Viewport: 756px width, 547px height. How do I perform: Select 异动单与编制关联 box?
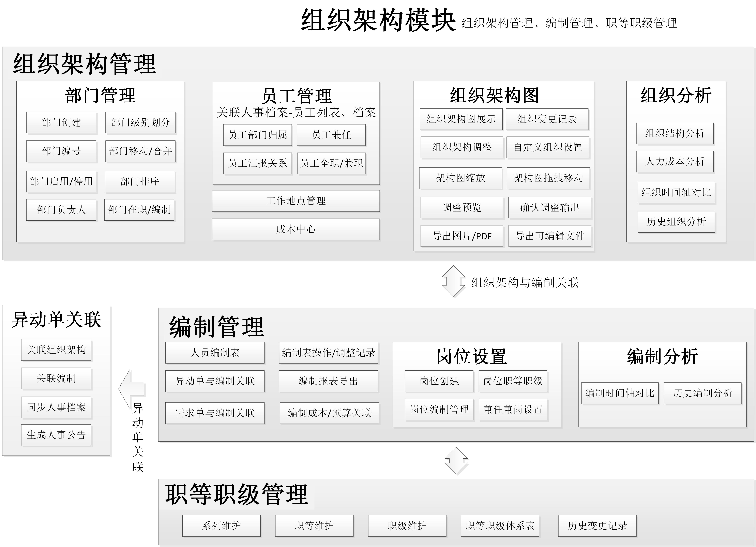click(x=215, y=381)
